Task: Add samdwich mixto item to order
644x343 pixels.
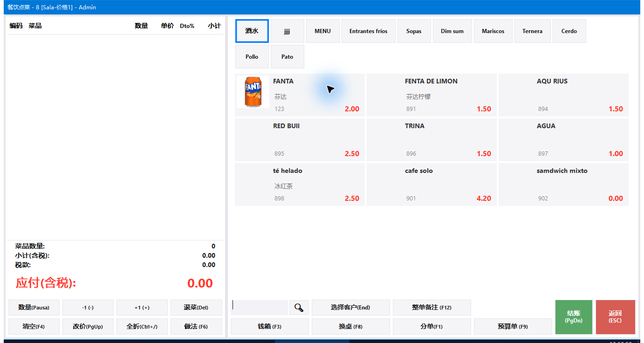Action: tap(563, 185)
